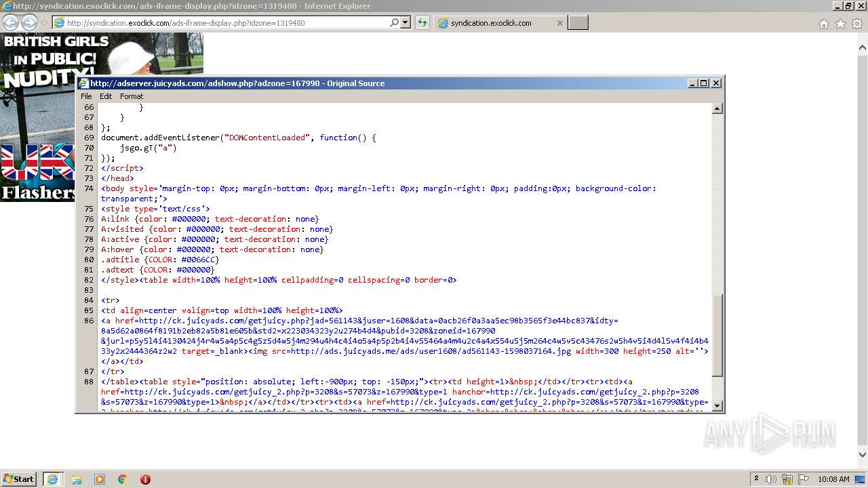Open the Edit menu in Original Source
The width and height of the screenshot is (868, 488).
[x=106, y=96]
